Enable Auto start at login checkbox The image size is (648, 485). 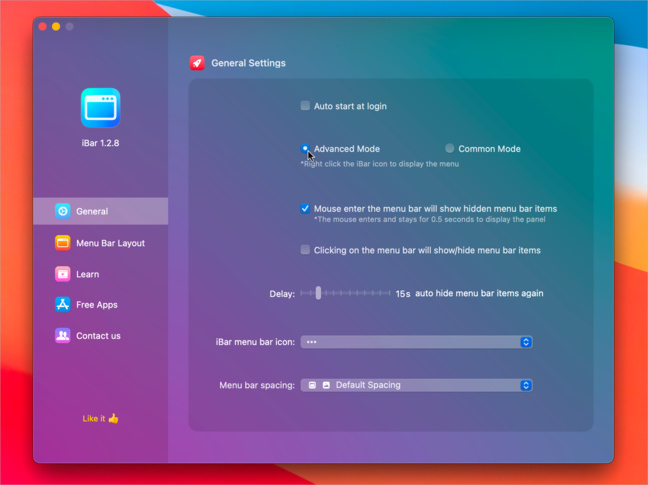point(305,106)
